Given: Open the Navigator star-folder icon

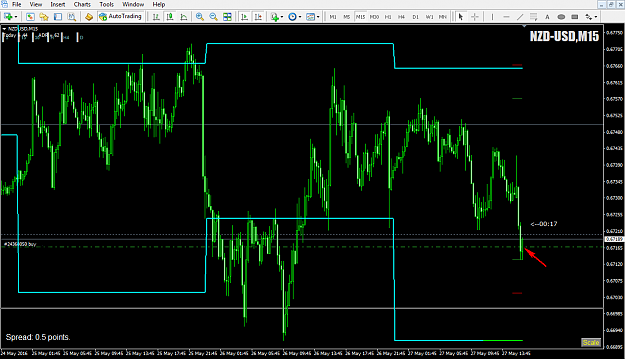Looking at the screenshot, I should (44, 17).
